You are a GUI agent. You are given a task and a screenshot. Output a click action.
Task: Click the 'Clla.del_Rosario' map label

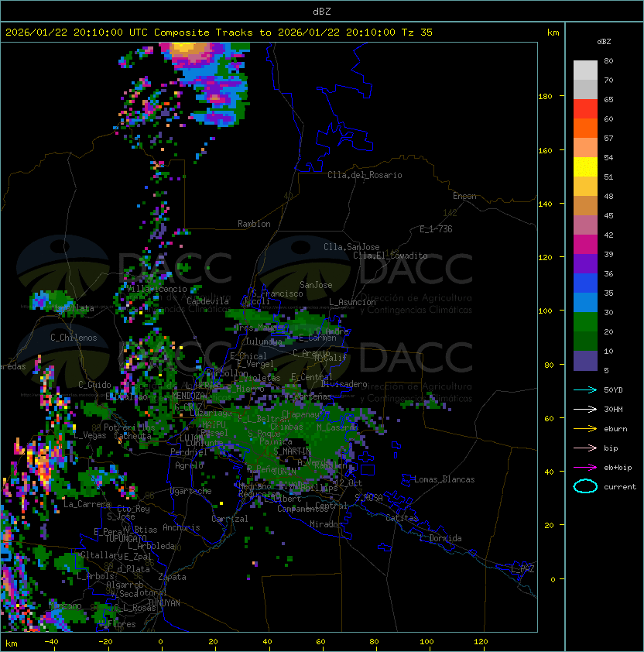coord(365,175)
